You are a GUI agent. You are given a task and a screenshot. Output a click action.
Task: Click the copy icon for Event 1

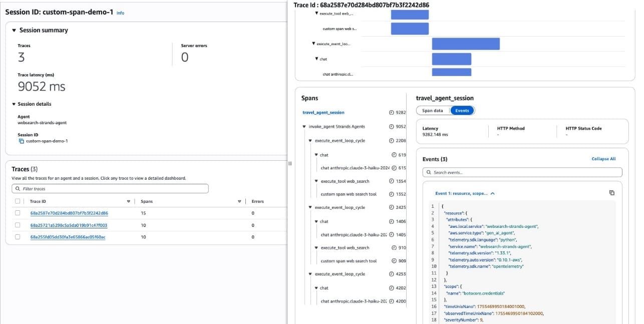pos(611,193)
